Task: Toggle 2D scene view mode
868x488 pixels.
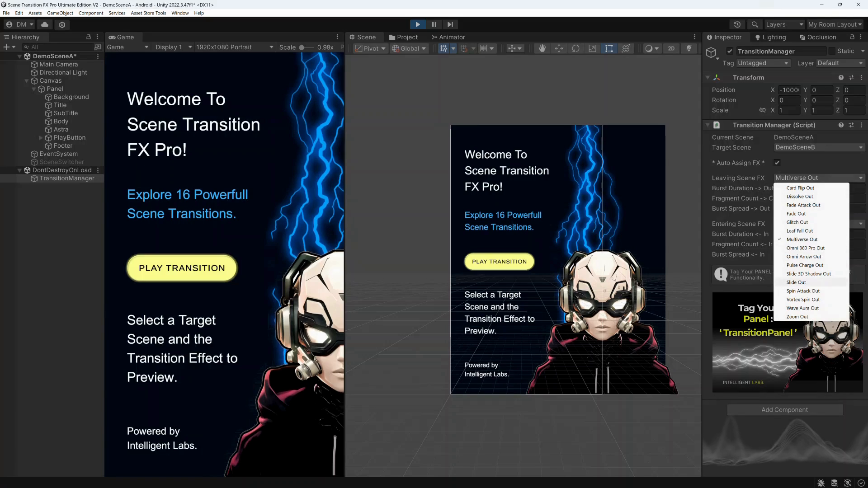Action: click(x=671, y=48)
